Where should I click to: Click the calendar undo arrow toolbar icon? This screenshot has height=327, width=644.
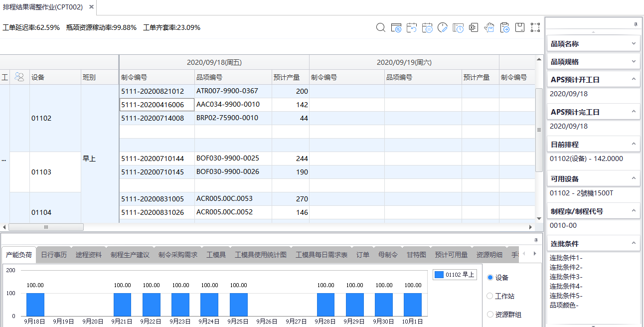point(412,28)
